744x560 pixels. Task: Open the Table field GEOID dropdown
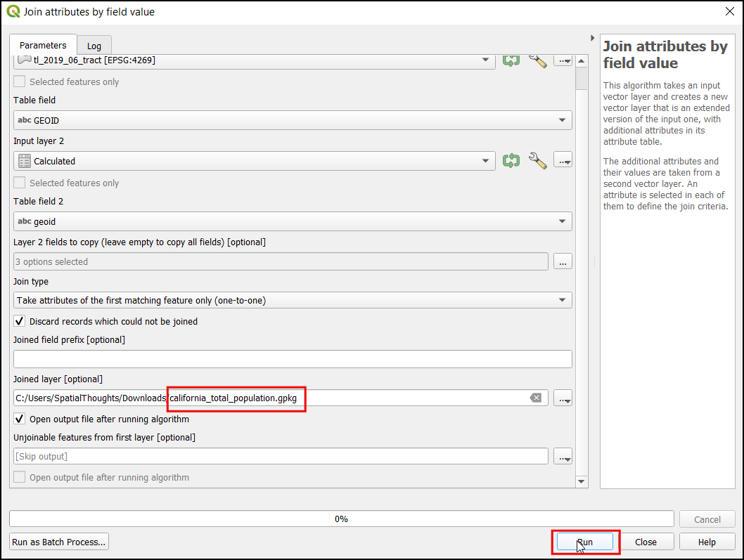coord(293,120)
